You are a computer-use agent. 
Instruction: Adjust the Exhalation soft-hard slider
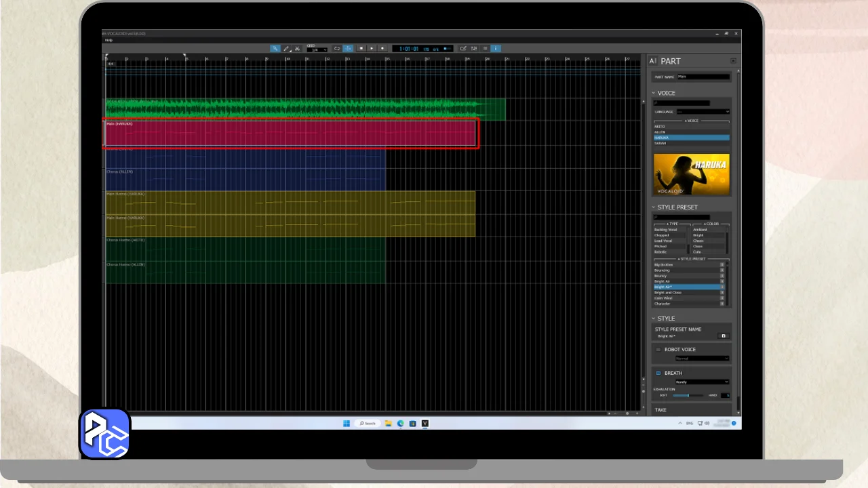coord(689,395)
